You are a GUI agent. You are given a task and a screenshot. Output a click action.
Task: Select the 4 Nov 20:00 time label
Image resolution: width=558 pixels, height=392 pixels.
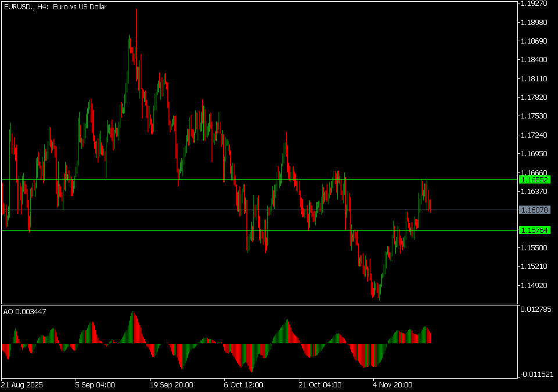tap(393, 384)
